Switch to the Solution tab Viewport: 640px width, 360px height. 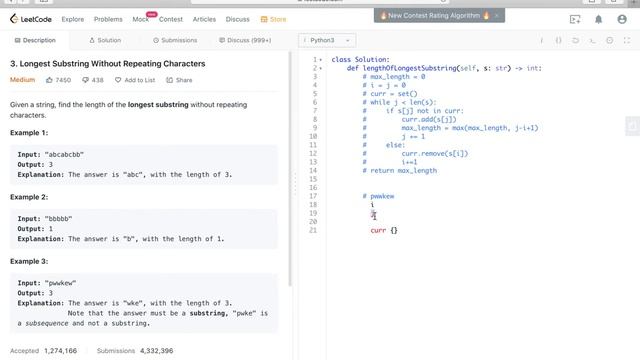click(105, 40)
